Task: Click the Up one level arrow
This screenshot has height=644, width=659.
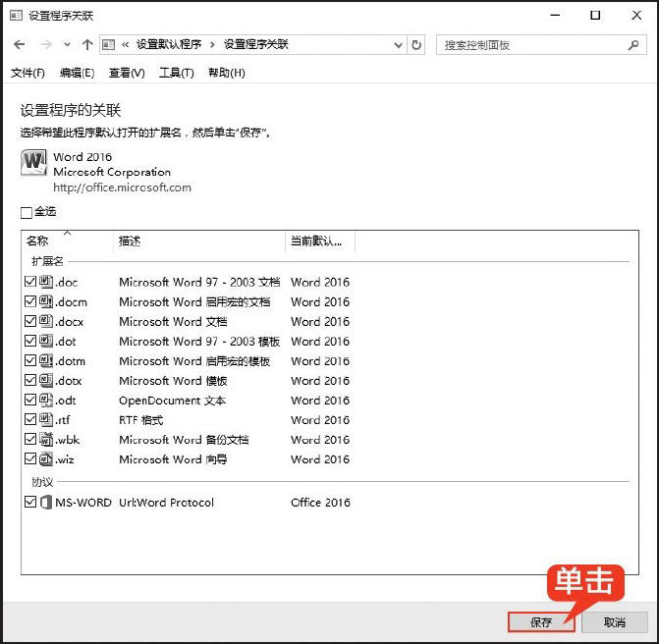Action: tap(87, 45)
